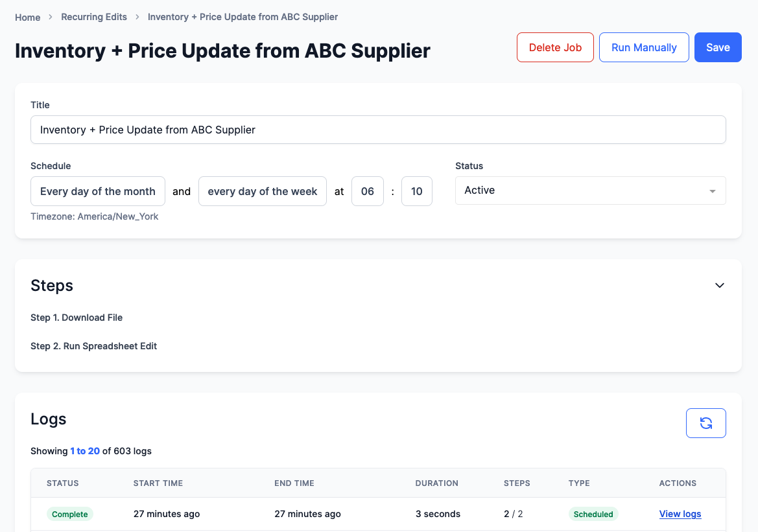
Task: Click the Run Manually button
Action: click(x=644, y=47)
